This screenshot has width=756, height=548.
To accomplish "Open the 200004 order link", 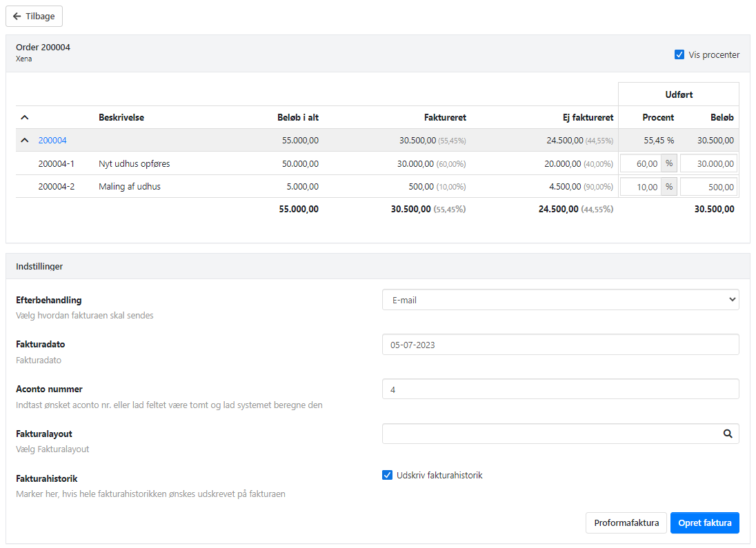I will coord(52,141).
